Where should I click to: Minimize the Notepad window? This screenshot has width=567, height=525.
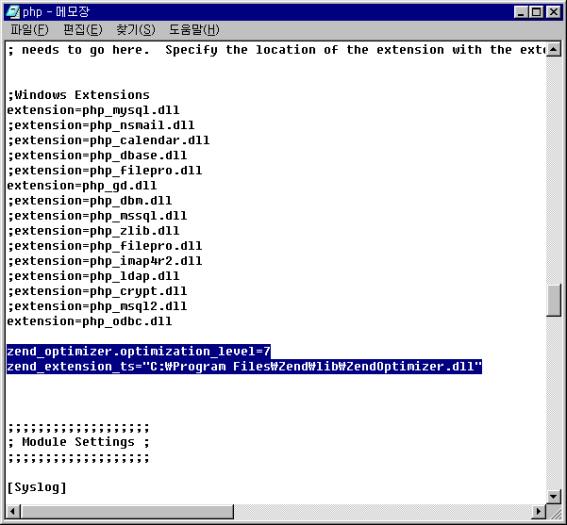(521, 12)
